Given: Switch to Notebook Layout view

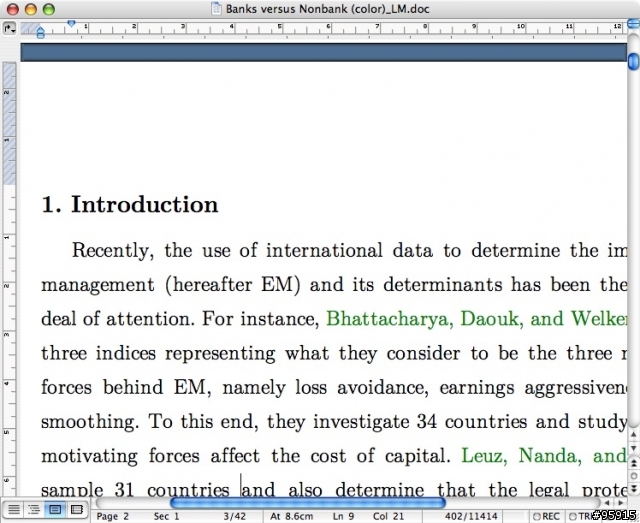Looking at the screenshot, I should [76, 509].
